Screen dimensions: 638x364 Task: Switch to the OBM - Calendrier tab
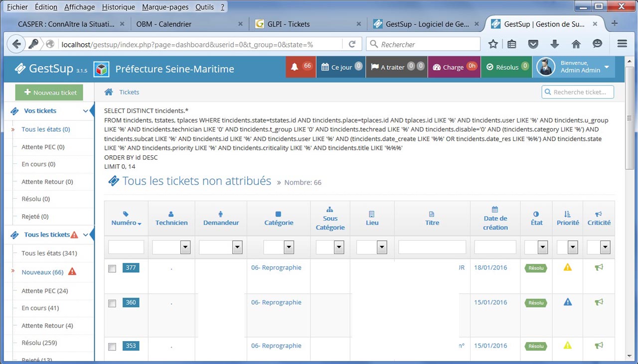(189, 24)
